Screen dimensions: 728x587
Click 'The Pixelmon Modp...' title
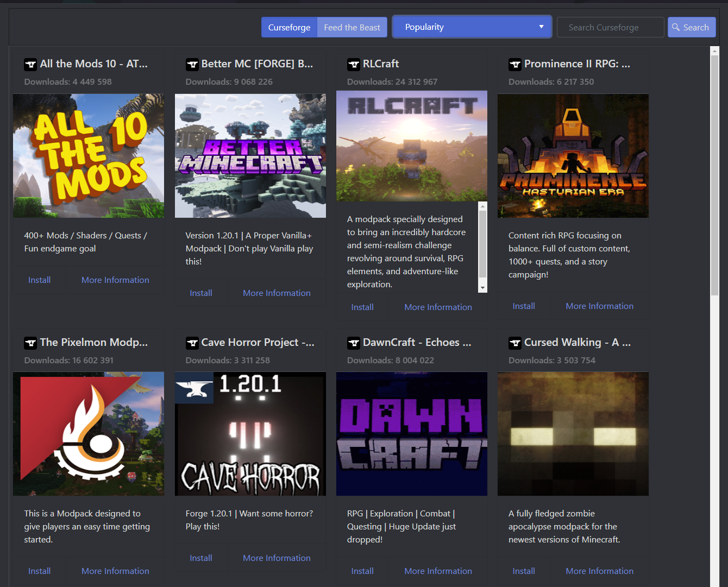(x=94, y=343)
